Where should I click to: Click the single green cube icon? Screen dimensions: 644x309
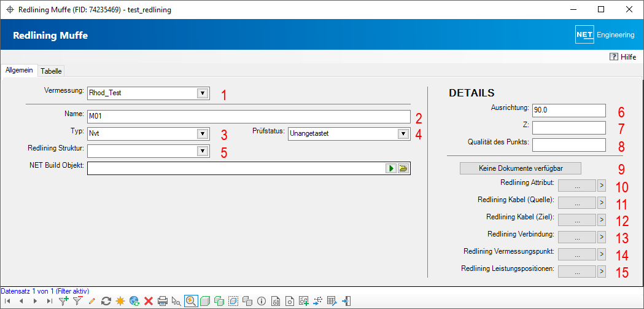pyautogui.click(x=205, y=301)
